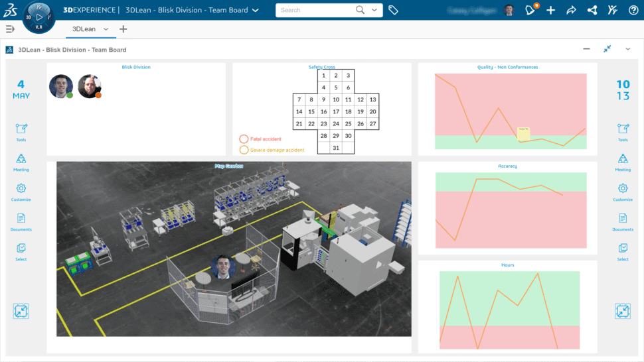Click the share arrow icon
The width and height of the screenshot is (644, 362).
(572, 10)
